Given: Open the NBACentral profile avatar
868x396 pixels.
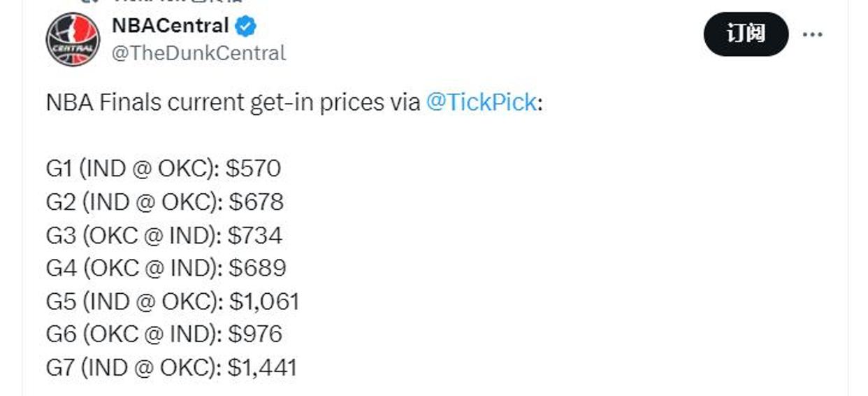Looking at the screenshot, I should pyautogui.click(x=73, y=39).
